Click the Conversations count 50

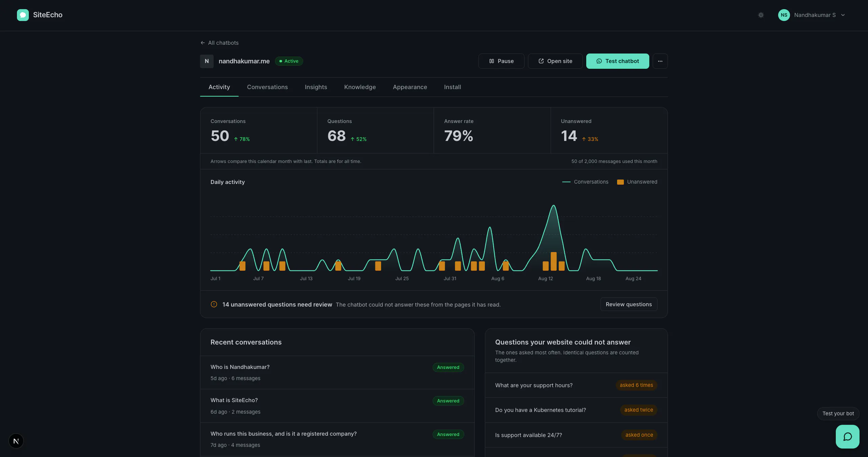tap(220, 136)
